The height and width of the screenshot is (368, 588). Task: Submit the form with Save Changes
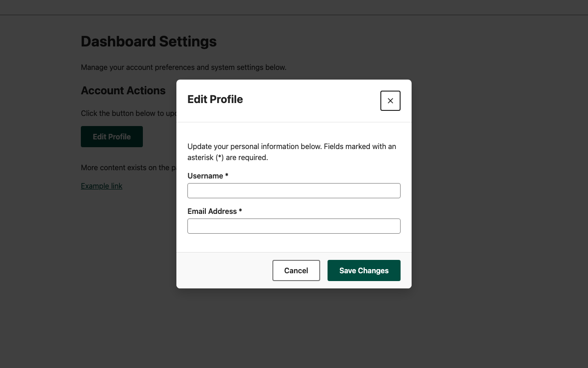pyautogui.click(x=363, y=270)
